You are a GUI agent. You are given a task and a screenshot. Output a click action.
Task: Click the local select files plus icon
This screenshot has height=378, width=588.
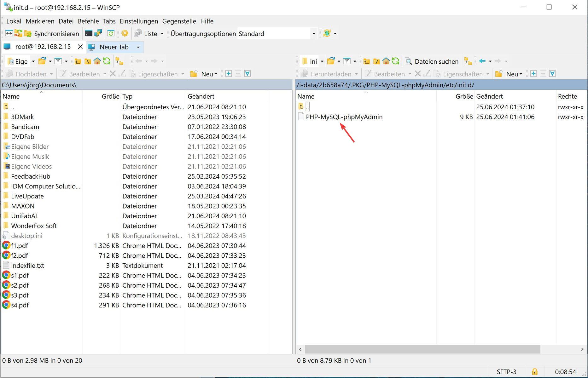[x=229, y=74]
